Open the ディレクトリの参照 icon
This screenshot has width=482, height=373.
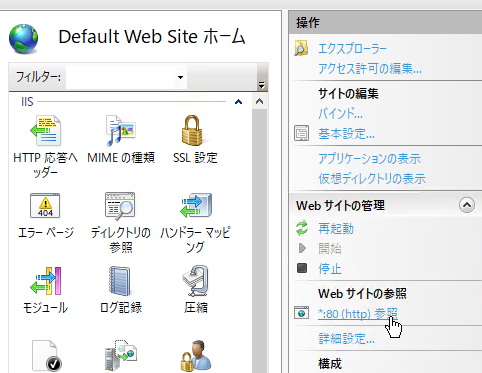point(120,206)
